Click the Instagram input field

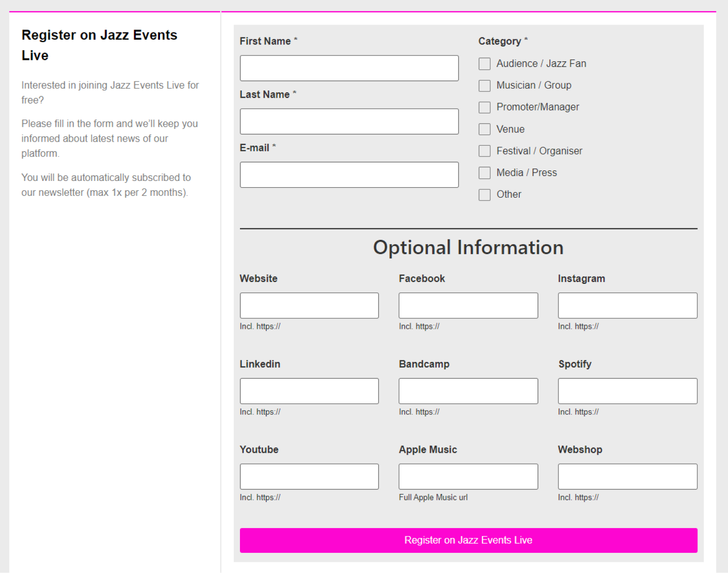tap(627, 305)
